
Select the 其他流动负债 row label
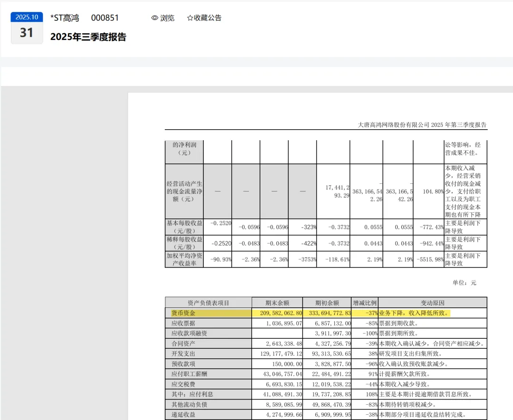tap(189, 404)
